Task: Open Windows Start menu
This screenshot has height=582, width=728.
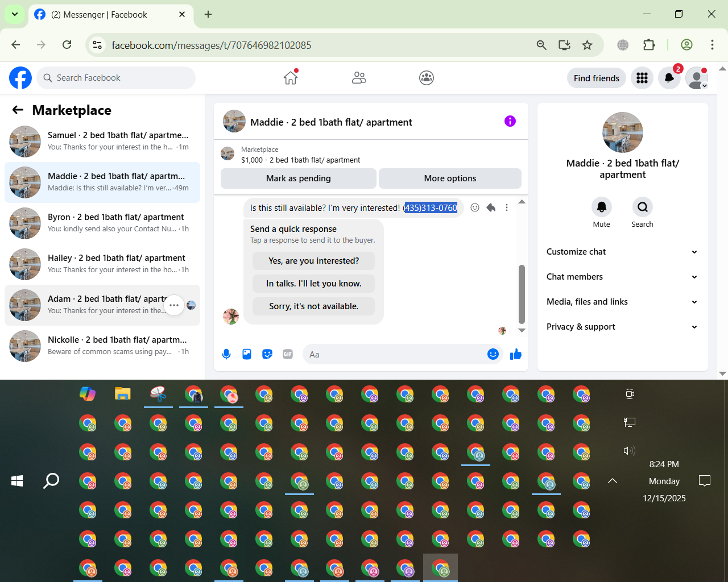Action: (17, 481)
